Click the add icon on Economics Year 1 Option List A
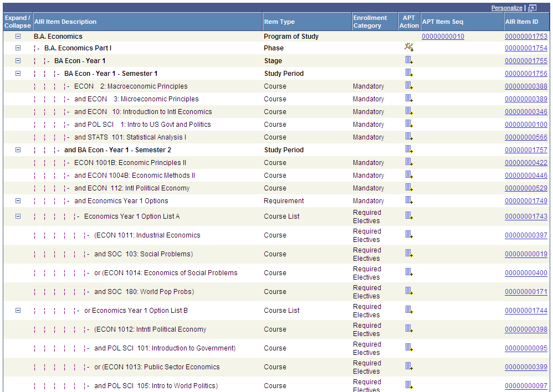Viewport: 553px width, 392px height. coord(409,216)
